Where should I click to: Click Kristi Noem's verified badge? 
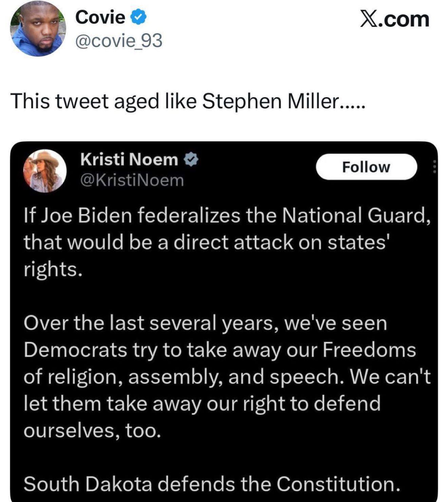click(x=191, y=160)
